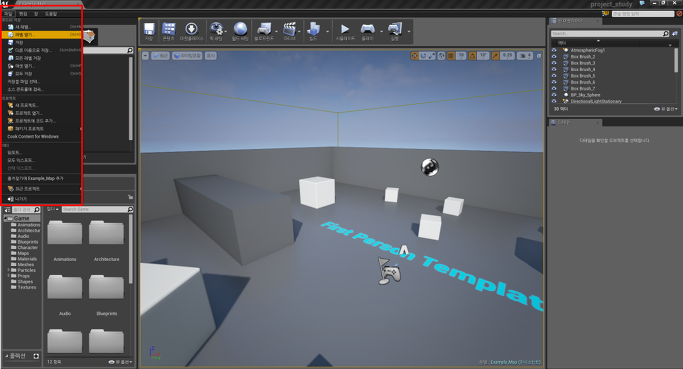Toggle visibility eye for Box Brush_4
The height and width of the screenshot is (369, 683).
(x=554, y=69)
